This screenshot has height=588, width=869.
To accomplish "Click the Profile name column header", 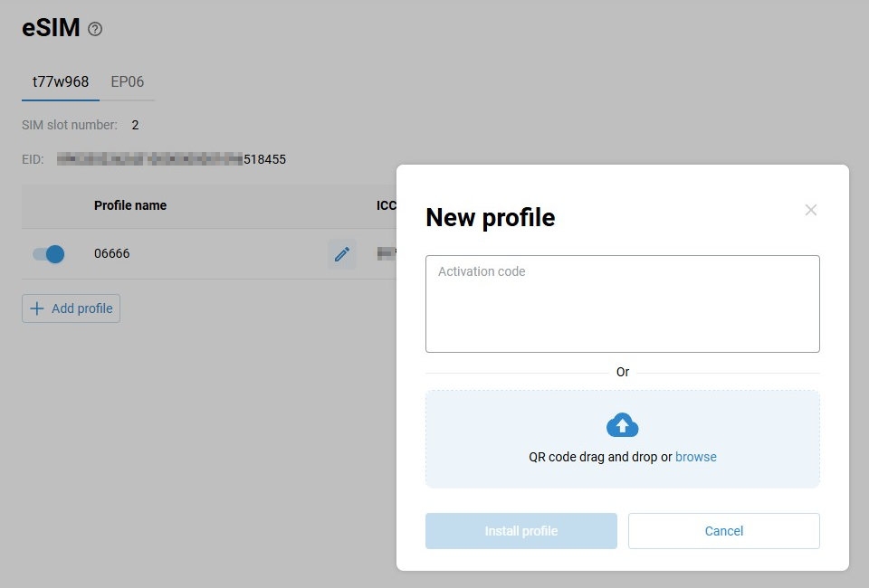I will pyautogui.click(x=130, y=205).
